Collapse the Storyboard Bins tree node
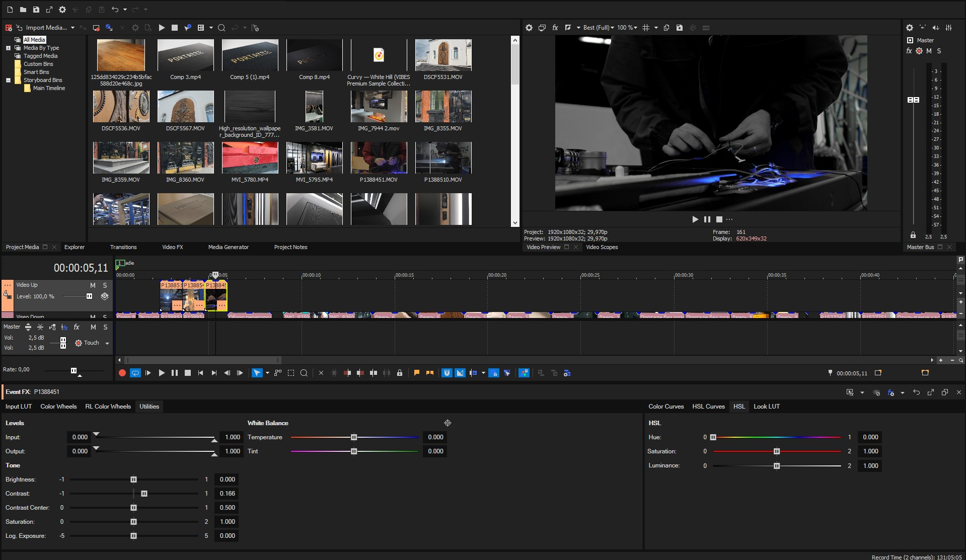966x560 pixels. 8,80
